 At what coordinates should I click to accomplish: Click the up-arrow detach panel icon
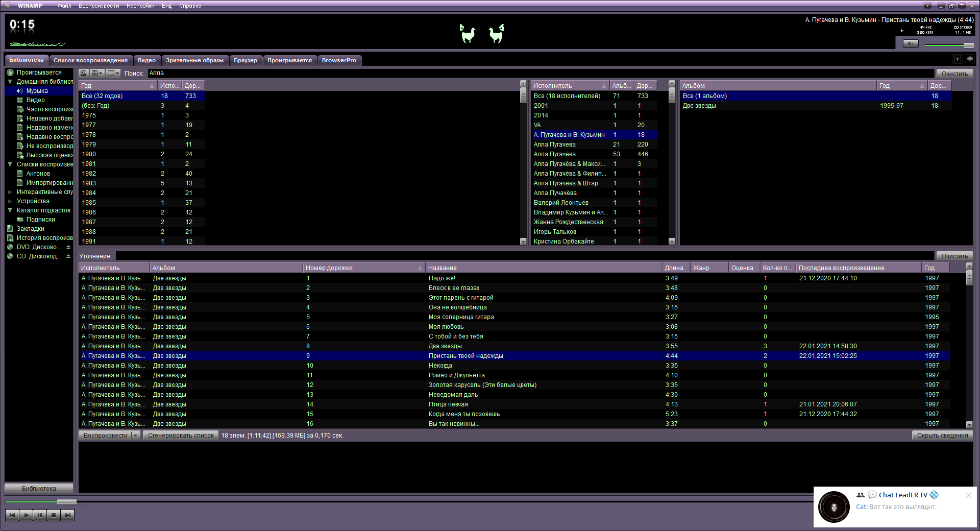click(958, 60)
